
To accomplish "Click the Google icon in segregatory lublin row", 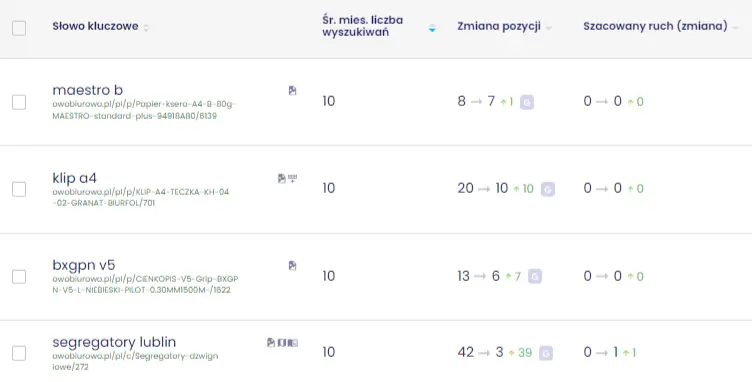I will [x=546, y=353].
